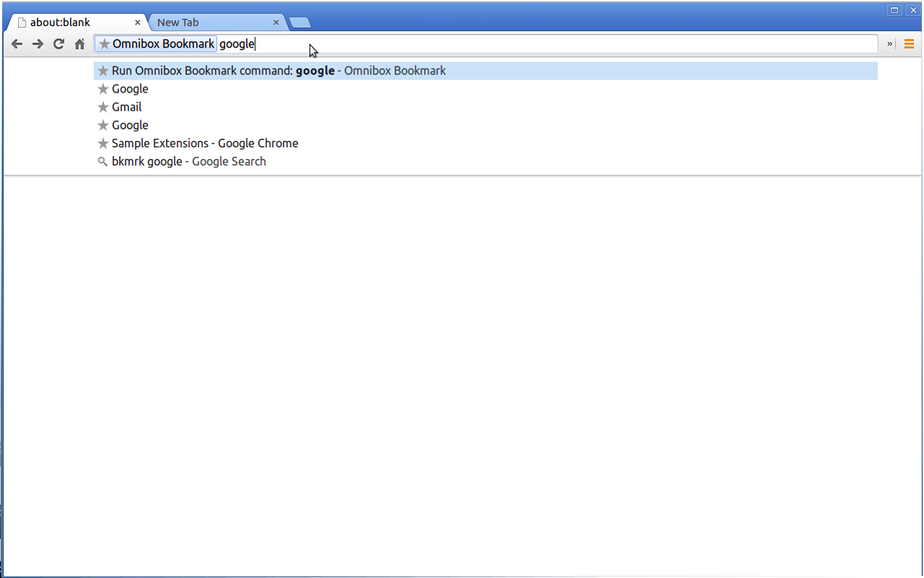Reload the current page

pos(59,44)
